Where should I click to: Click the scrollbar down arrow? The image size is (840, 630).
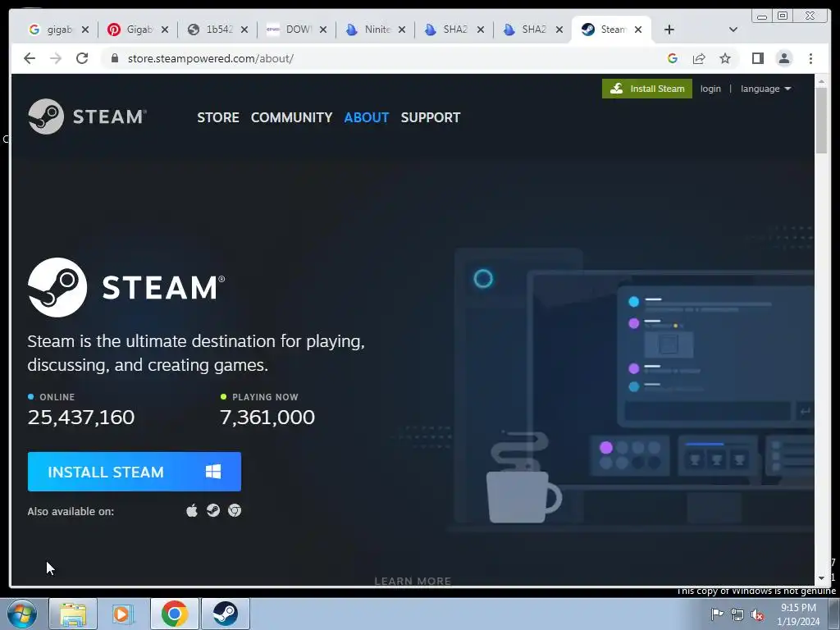(822, 578)
